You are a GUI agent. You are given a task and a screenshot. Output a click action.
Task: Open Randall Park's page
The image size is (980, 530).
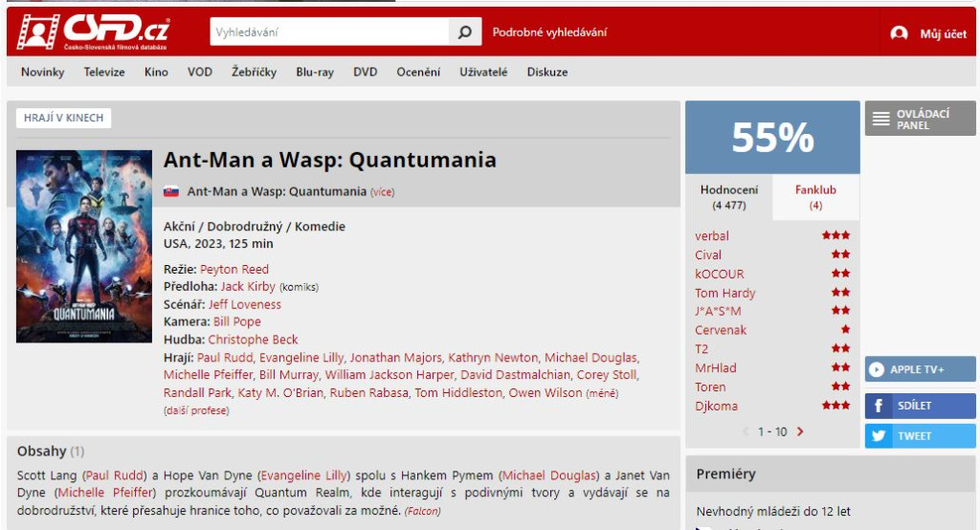(197, 392)
